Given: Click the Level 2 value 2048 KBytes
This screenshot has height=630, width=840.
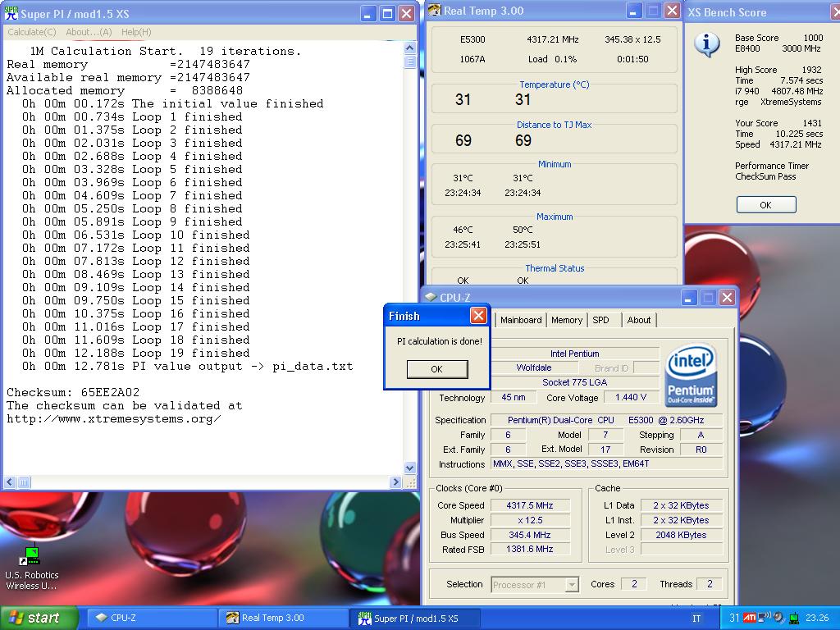Looking at the screenshot, I should (x=681, y=535).
